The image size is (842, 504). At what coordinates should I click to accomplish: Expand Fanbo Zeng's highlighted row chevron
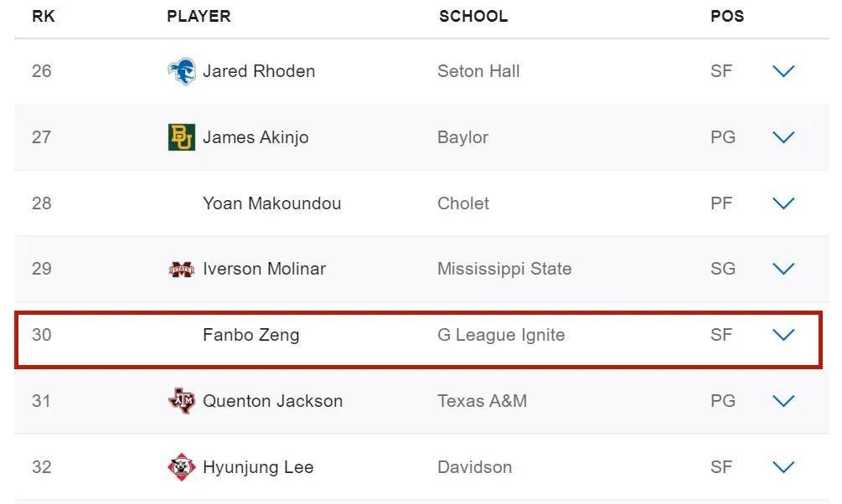pos(783,335)
